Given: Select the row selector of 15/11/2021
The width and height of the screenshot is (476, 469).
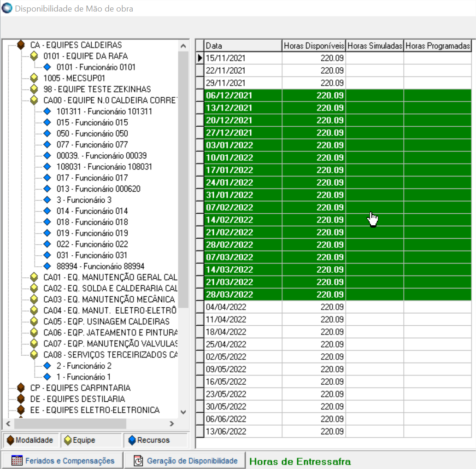Looking at the screenshot, I should coord(200,58).
